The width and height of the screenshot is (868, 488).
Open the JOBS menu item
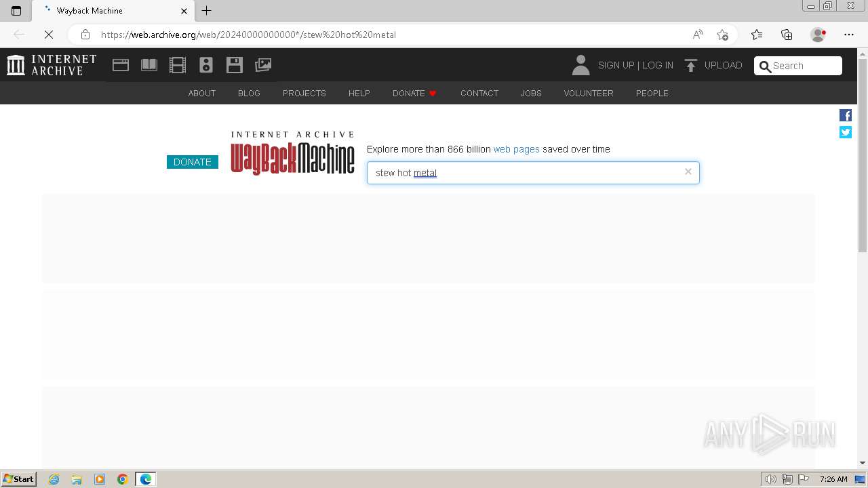point(531,94)
